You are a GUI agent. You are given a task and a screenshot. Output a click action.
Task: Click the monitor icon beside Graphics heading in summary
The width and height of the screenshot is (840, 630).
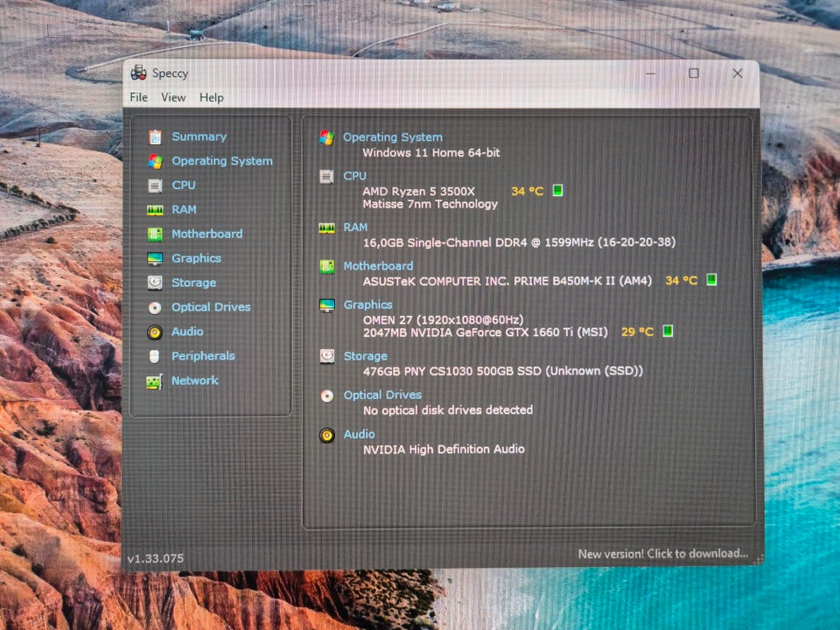point(326,305)
